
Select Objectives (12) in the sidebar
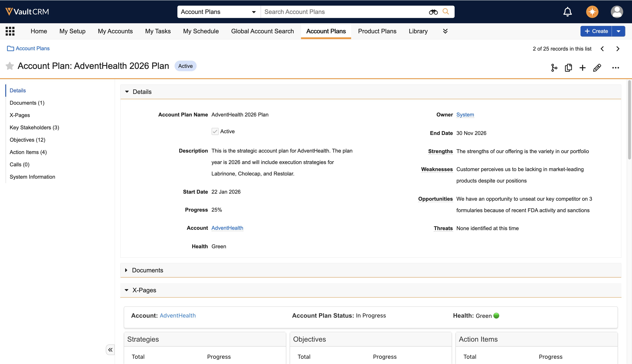[28, 140]
